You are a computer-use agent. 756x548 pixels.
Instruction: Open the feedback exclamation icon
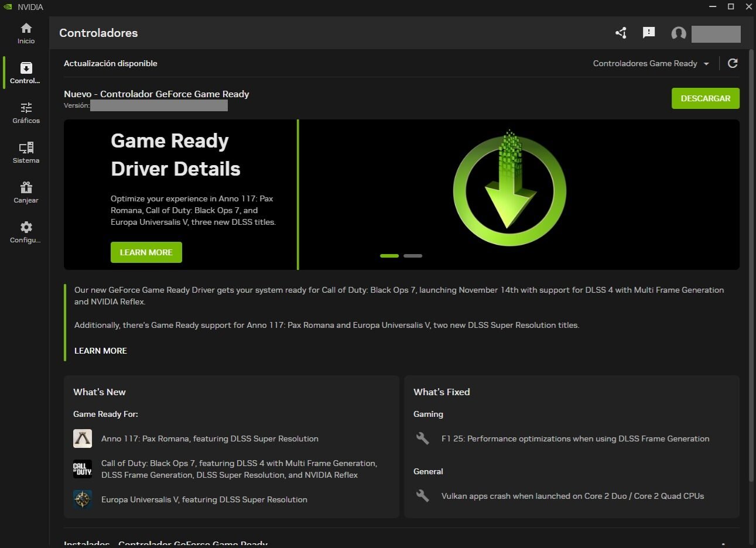[648, 33]
